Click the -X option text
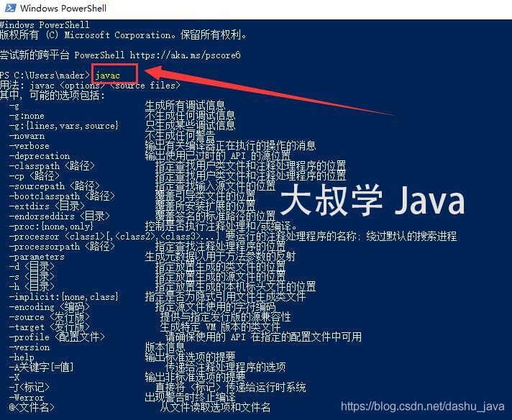 click(x=14, y=378)
